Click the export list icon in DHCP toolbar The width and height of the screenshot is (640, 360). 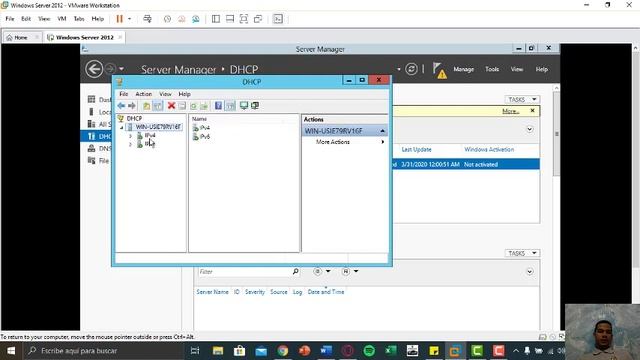[204, 106]
